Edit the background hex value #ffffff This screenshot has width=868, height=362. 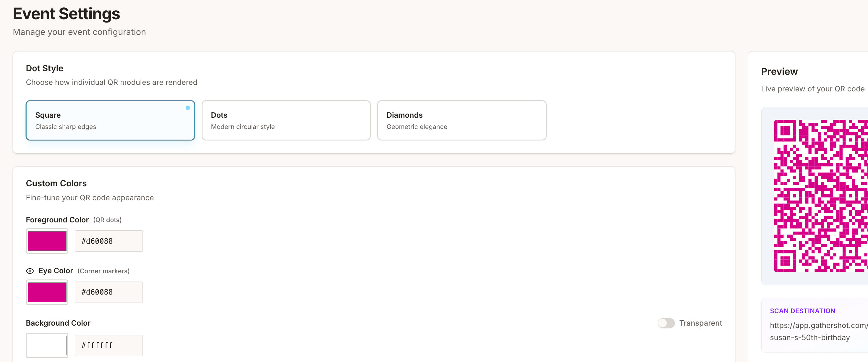(108, 345)
